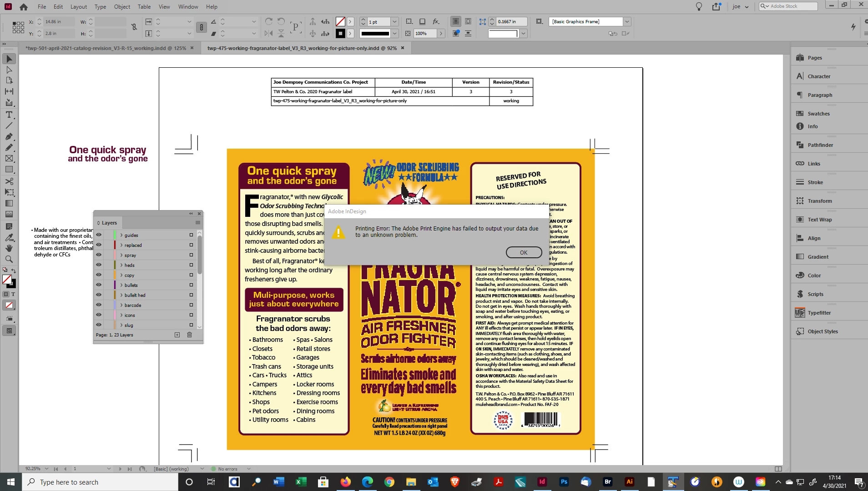Click OK on the Printing Error dialog
This screenshot has height=491, width=868.
click(524, 252)
